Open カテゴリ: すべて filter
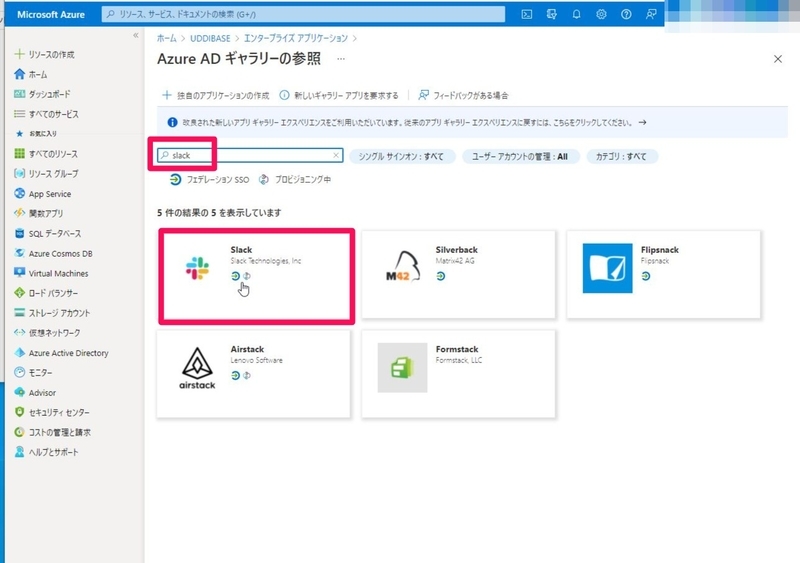The width and height of the screenshot is (800, 563). (621, 156)
